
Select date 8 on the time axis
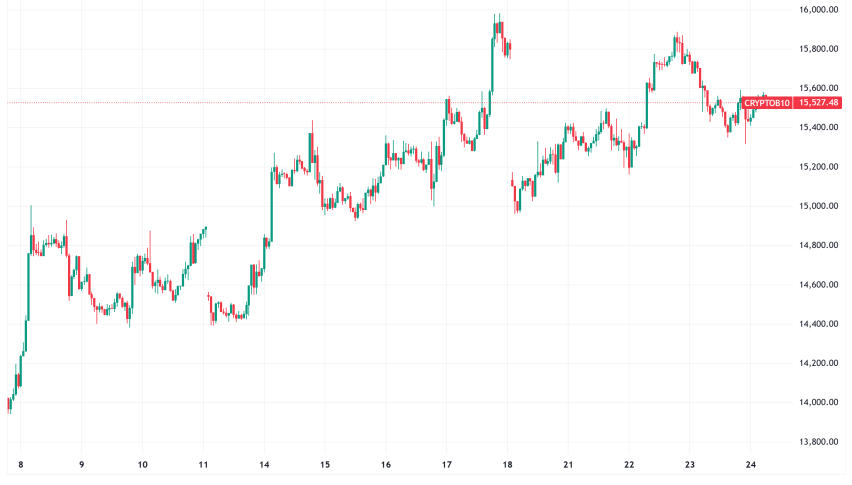[20, 465]
